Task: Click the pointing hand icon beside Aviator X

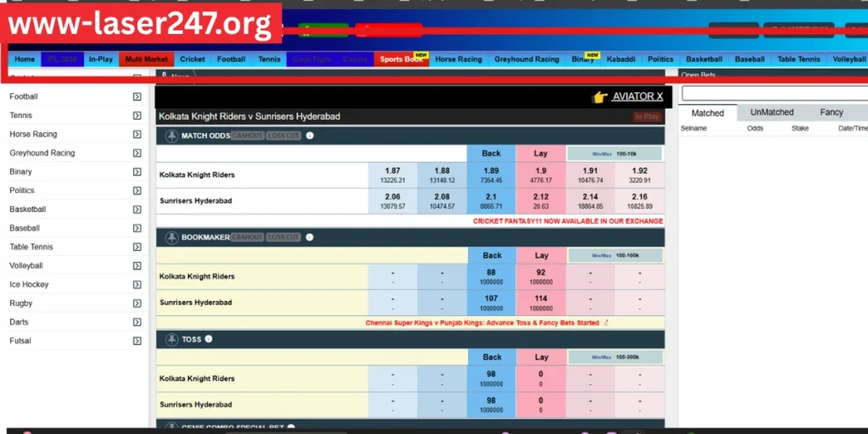Action: point(599,97)
